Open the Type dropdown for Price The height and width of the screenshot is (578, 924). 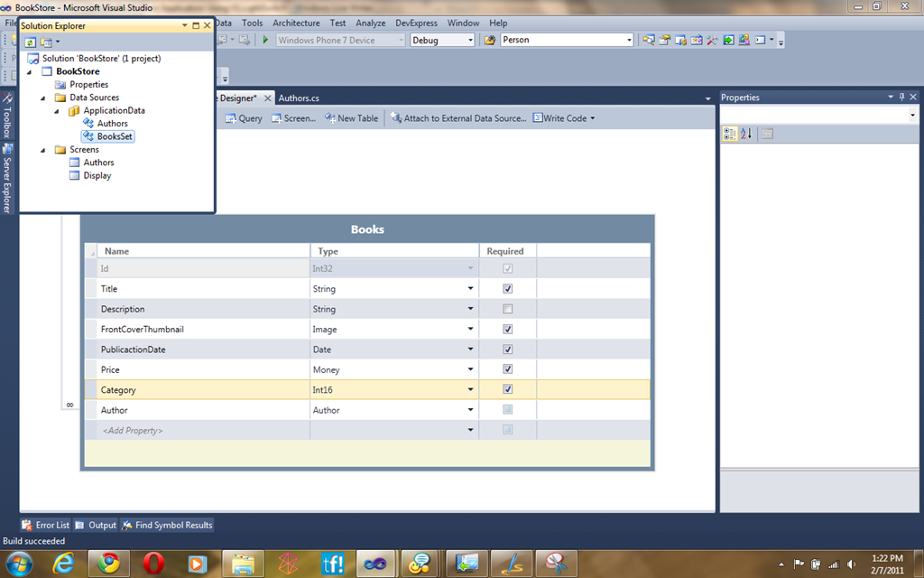click(x=470, y=369)
